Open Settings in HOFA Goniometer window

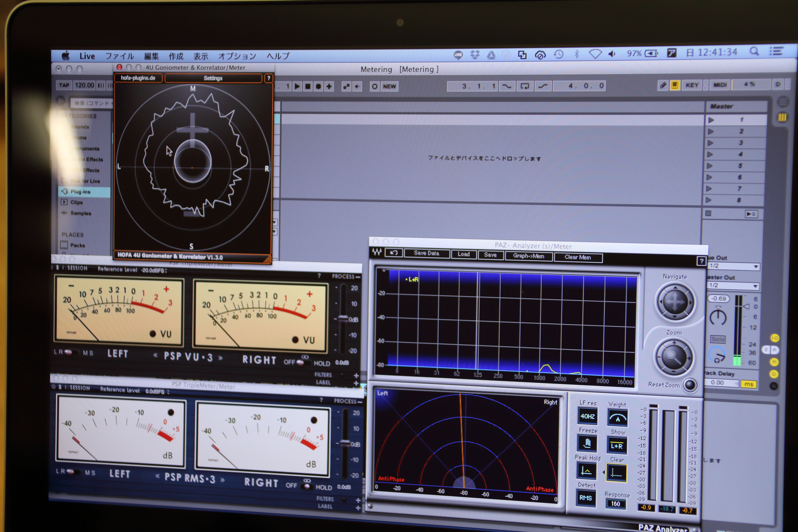(x=213, y=78)
